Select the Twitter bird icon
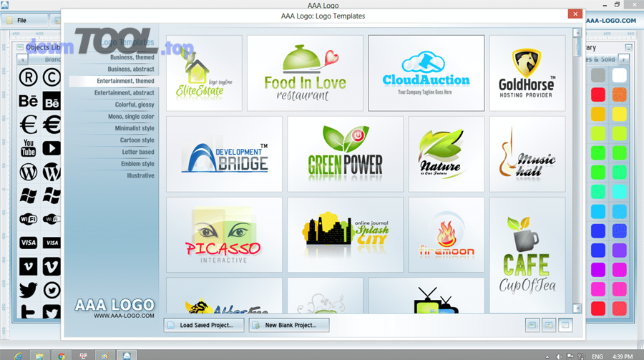The width and height of the screenshot is (644, 360). click(x=28, y=290)
